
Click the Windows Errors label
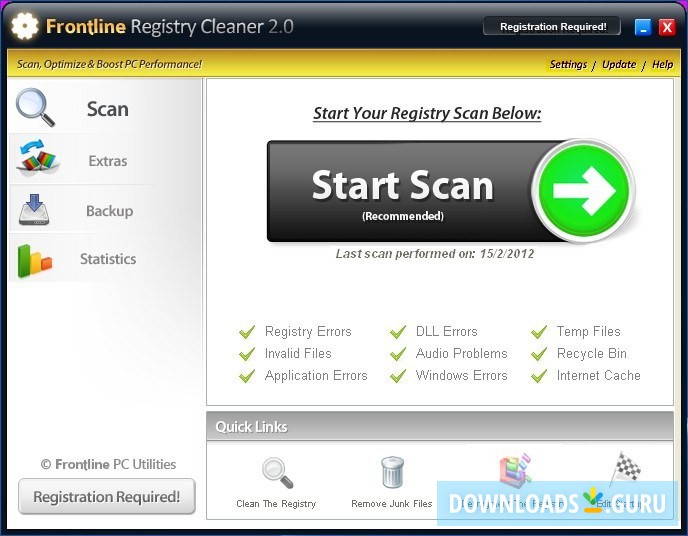[x=461, y=375]
